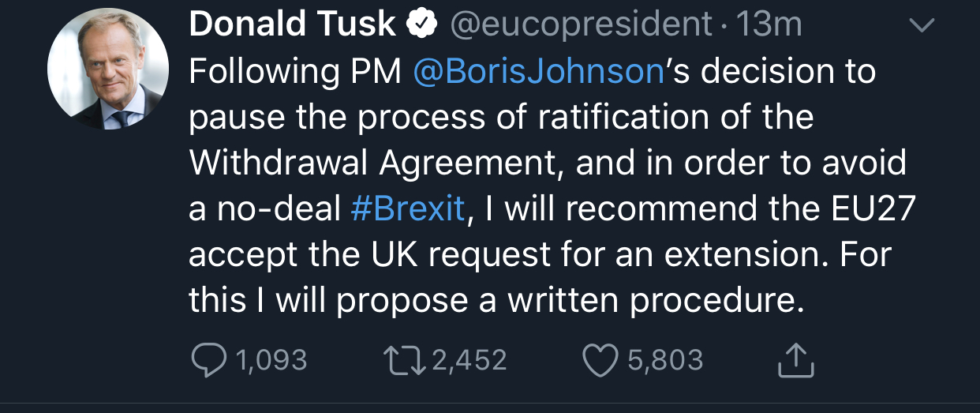980x413 pixels.
Task: Click the verified badge next to Donald Tusk
Action: click(421, 25)
